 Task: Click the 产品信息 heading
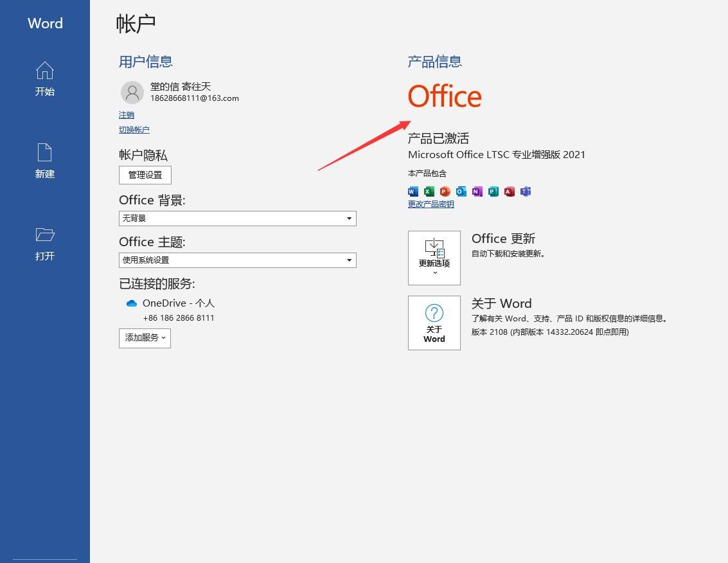click(434, 61)
